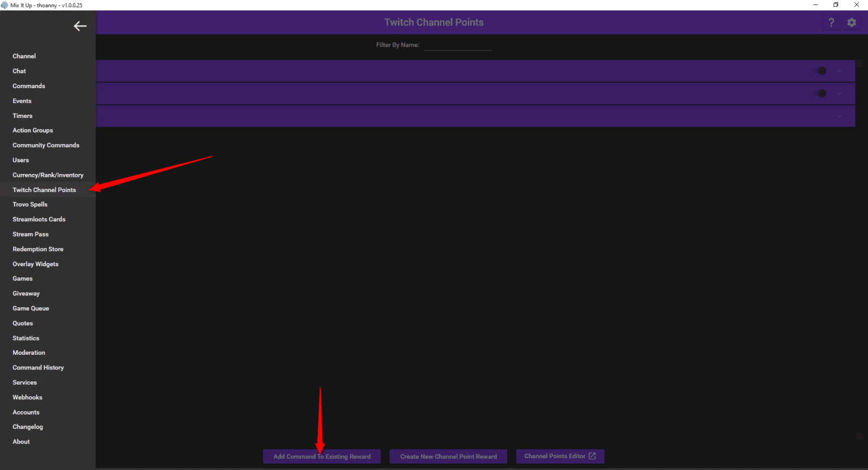Go to Chat in the sidebar
The width and height of the screenshot is (868, 470).
19,71
